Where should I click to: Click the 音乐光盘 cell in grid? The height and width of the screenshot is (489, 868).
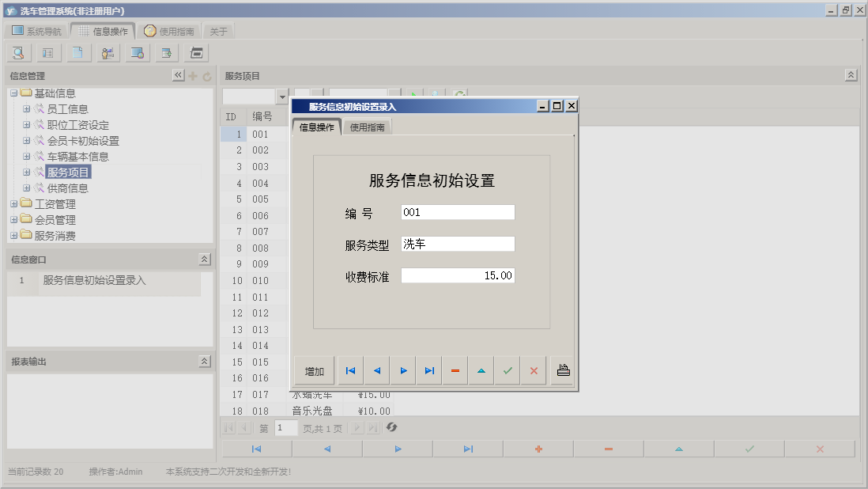tap(312, 411)
